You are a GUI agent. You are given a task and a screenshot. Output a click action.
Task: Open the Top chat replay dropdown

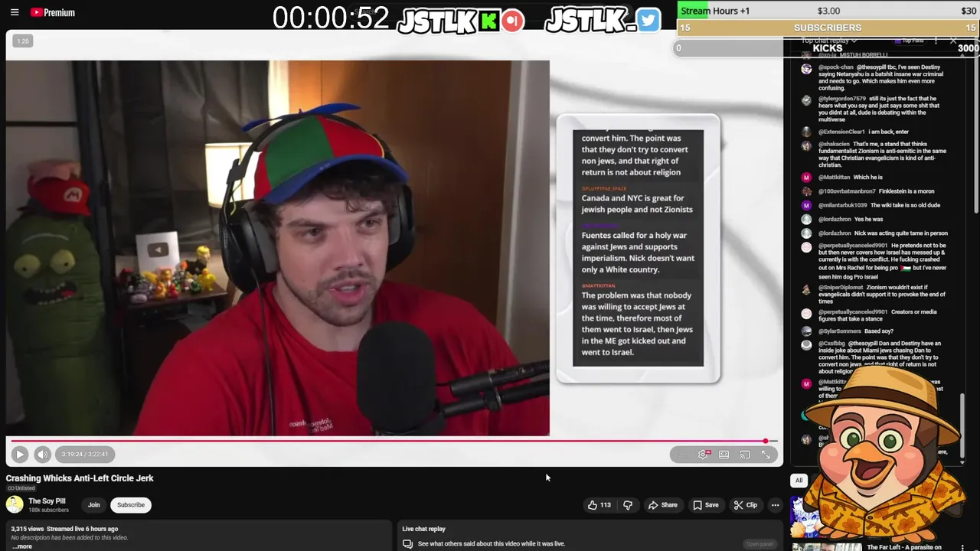[828, 41]
